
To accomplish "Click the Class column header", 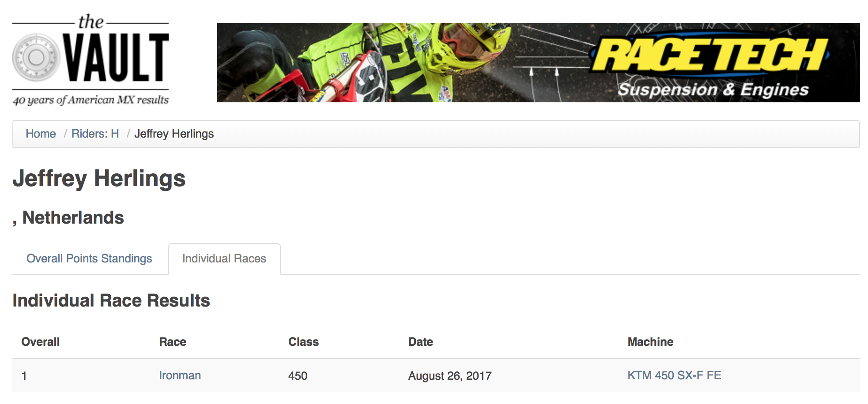I will (303, 342).
